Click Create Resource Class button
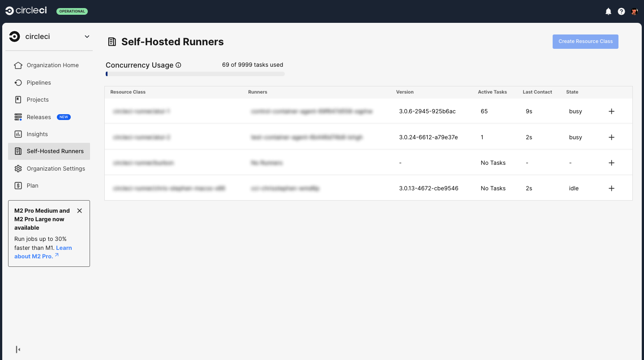The image size is (644, 360). [585, 41]
